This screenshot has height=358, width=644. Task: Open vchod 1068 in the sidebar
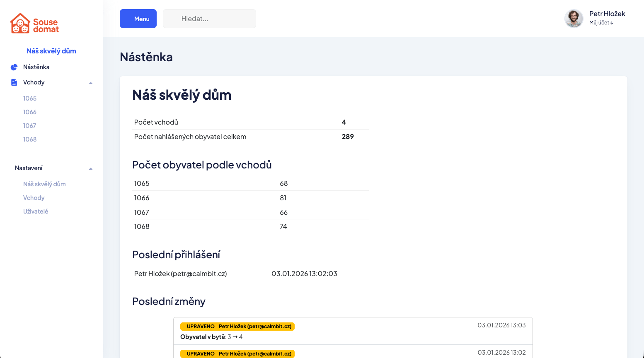(x=30, y=139)
